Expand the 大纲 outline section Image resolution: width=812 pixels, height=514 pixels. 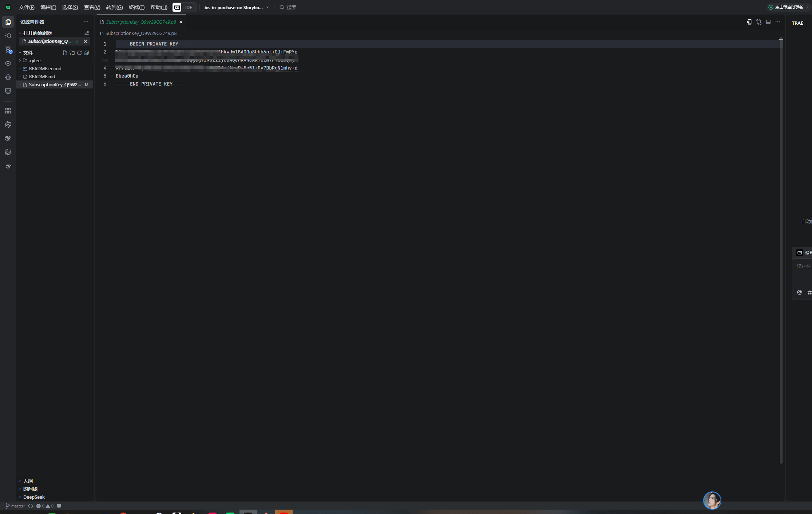pos(28,481)
